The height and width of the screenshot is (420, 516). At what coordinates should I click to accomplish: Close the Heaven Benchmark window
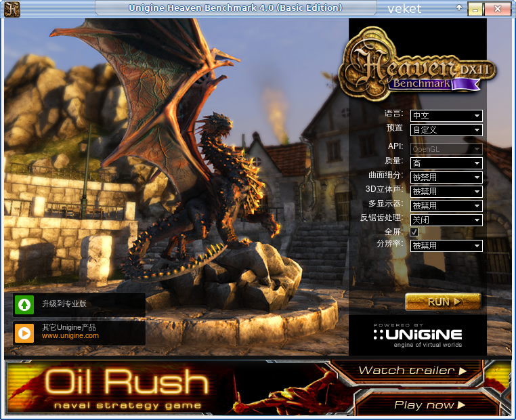point(498,9)
